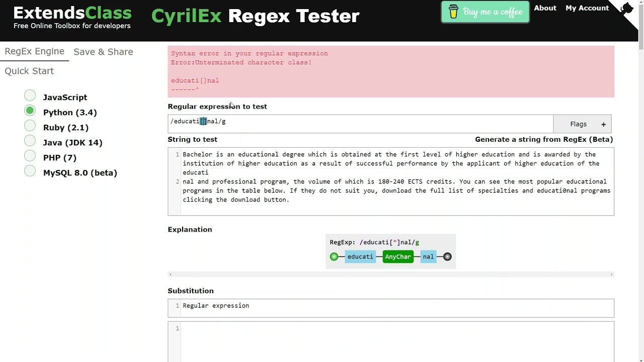Screen dimensions: 644x362
Task: Select the MySQL 8.0 (beta) engine radio
Action: tap(30, 171)
